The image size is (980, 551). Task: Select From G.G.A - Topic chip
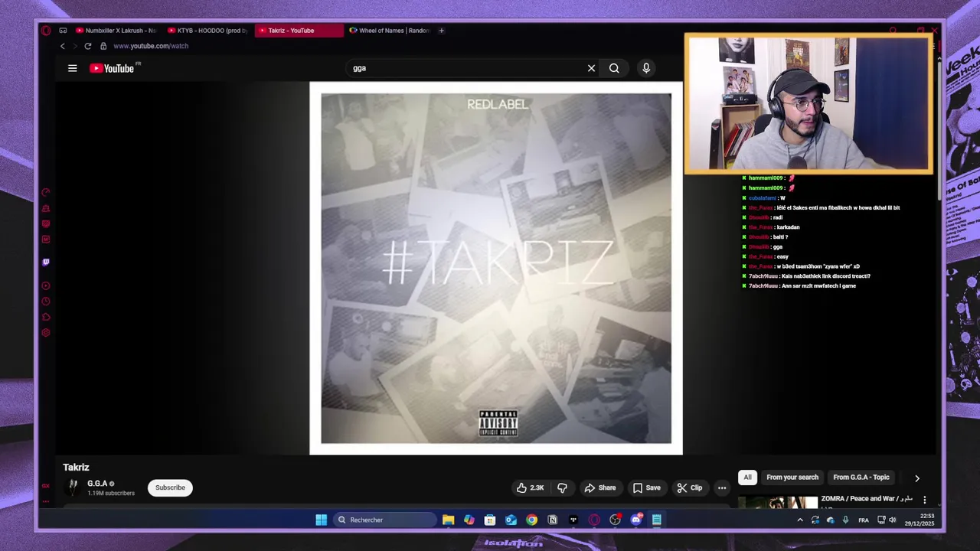click(861, 478)
